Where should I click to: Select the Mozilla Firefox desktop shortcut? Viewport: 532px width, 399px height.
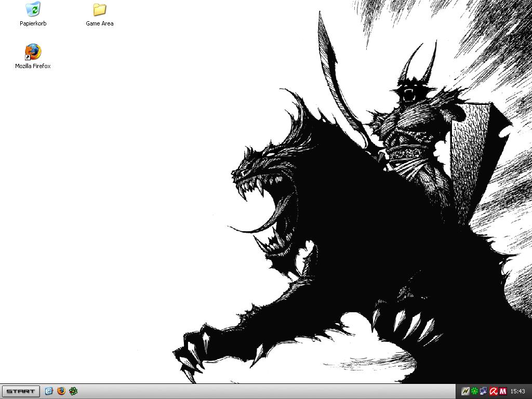click(33, 52)
